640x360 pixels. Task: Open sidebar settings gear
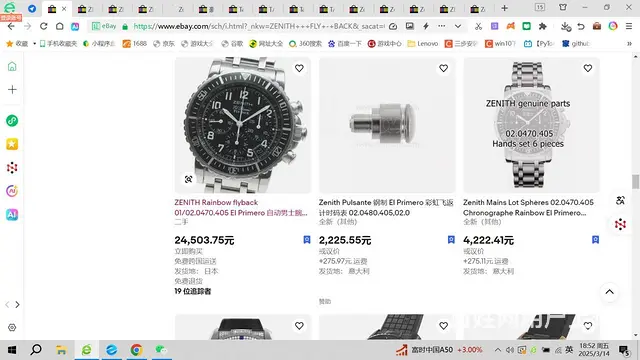pos(12,327)
